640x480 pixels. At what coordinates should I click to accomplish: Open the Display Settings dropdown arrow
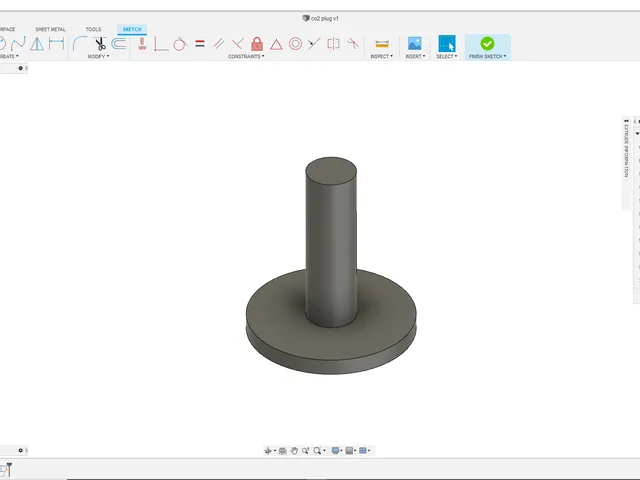pyautogui.click(x=342, y=451)
